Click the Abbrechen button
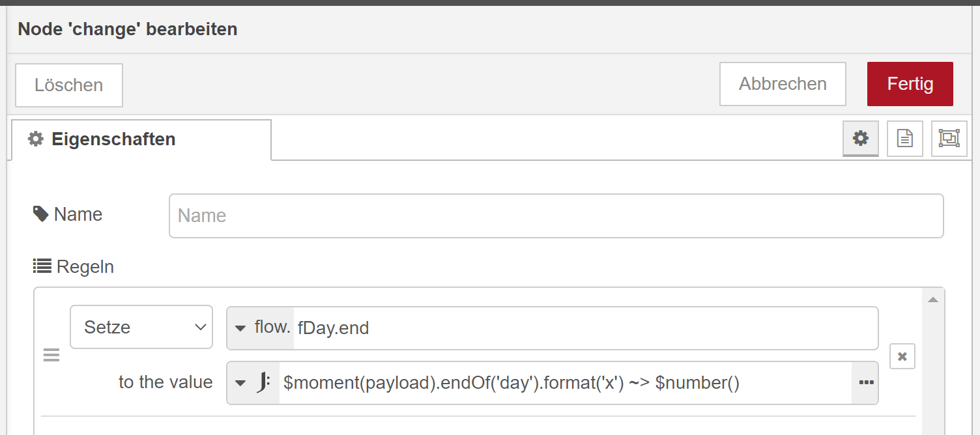This screenshot has height=435, width=980. 783,84
